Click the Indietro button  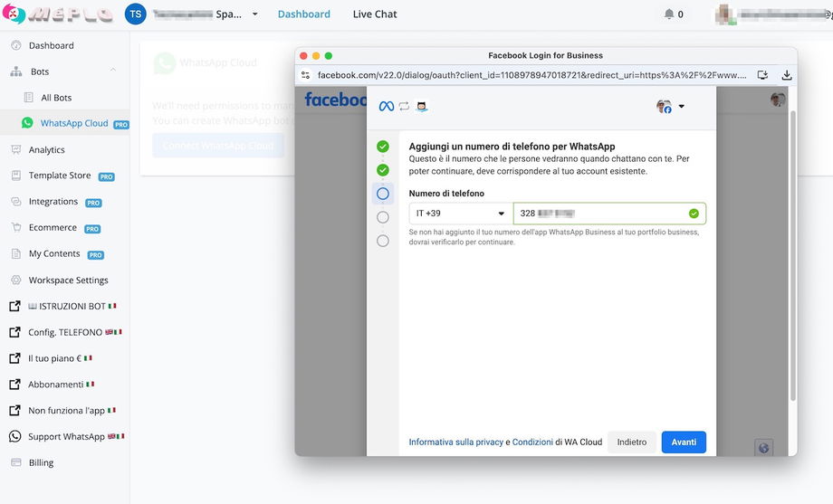point(632,442)
